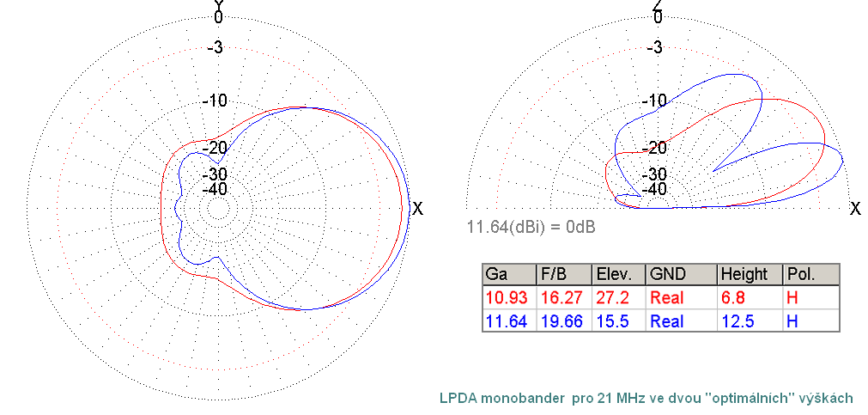Click the LPDA monobander caption text
The image size is (868, 415).
646,398
